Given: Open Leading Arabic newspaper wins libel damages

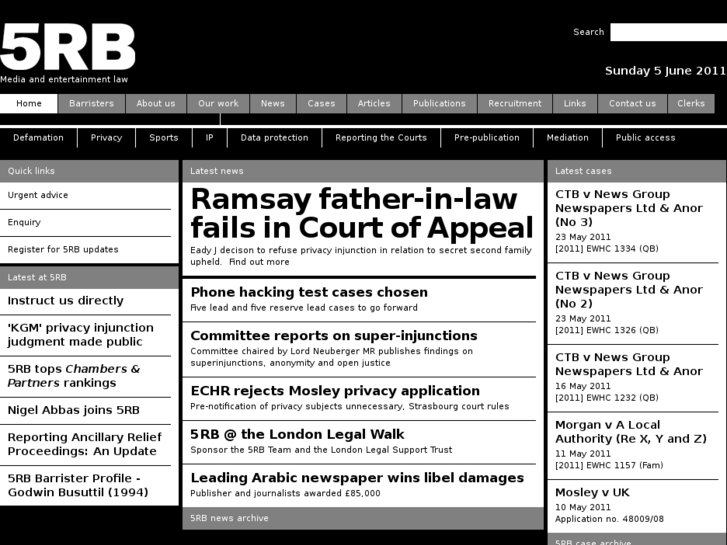Looking at the screenshot, I should point(357,478).
